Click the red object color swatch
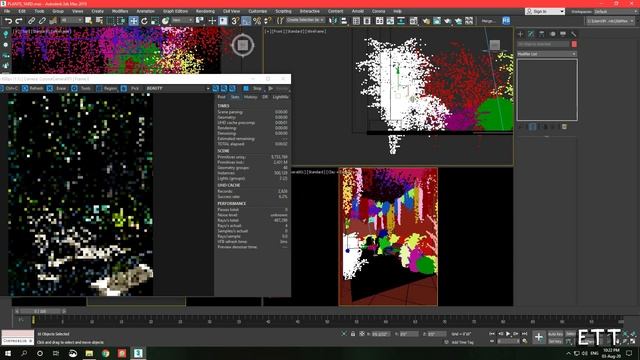The height and width of the screenshot is (360, 640). click(x=574, y=44)
